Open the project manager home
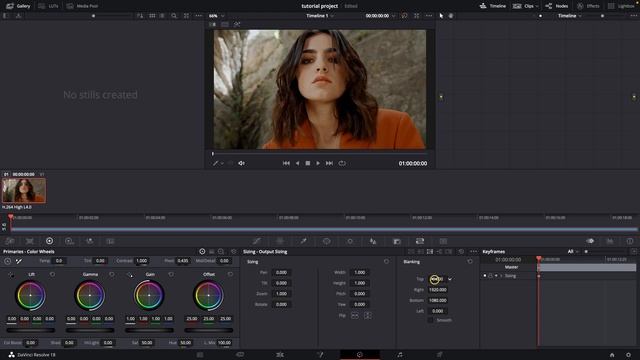Viewport: 640px width, 360px height. (x=612, y=355)
